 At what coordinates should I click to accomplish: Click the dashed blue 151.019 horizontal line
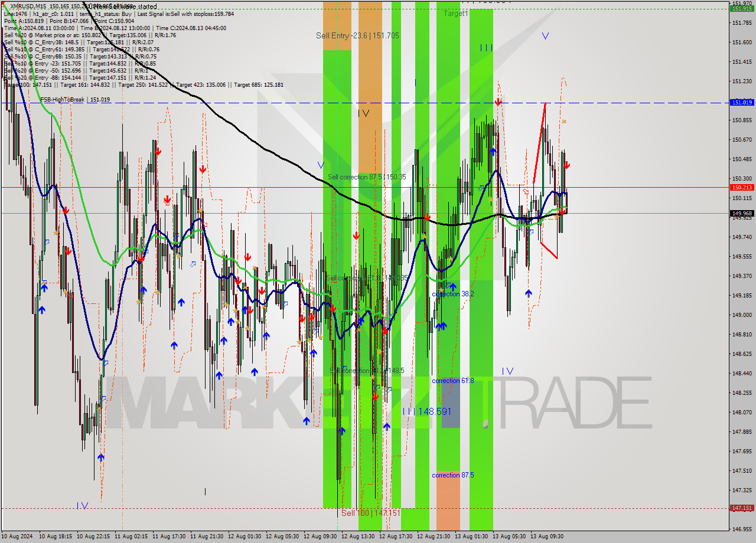coord(365,103)
